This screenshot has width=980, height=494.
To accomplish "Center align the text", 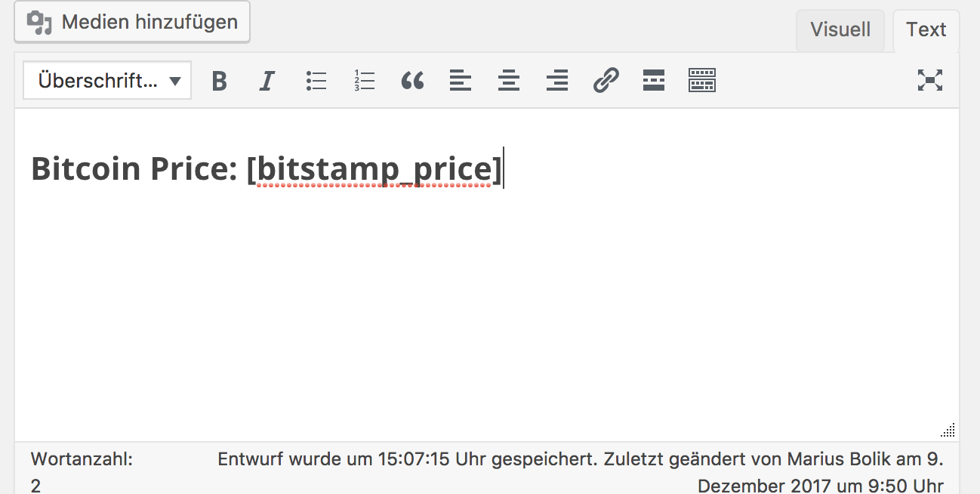I will [509, 80].
